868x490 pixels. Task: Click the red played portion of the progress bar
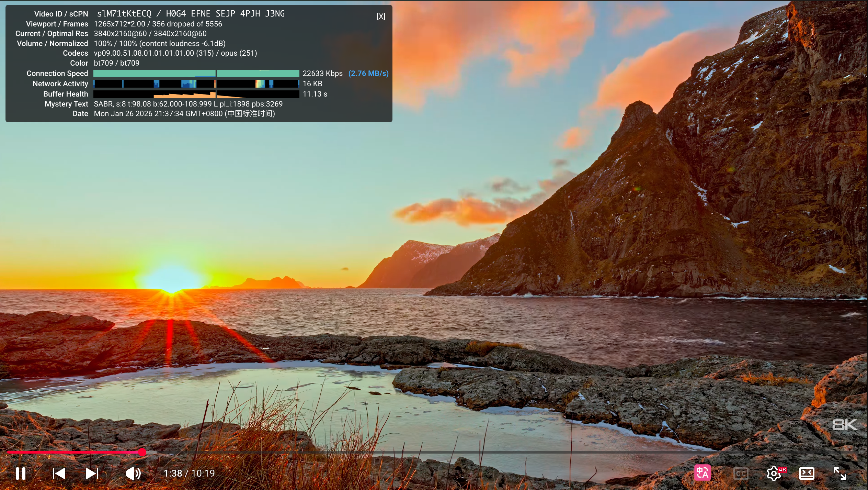tap(72, 452)
